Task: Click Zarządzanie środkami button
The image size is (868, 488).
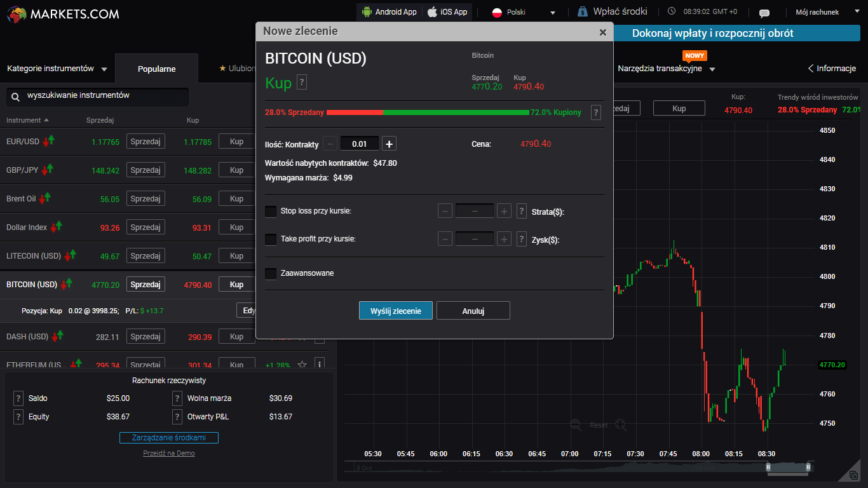Action: tap(169, 438)
